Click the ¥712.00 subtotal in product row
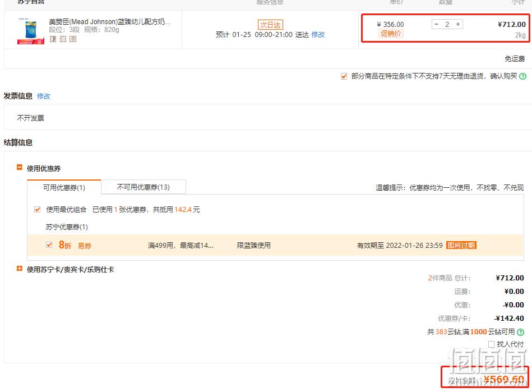This screenshot has width=532, height=392. click(512, 25)
